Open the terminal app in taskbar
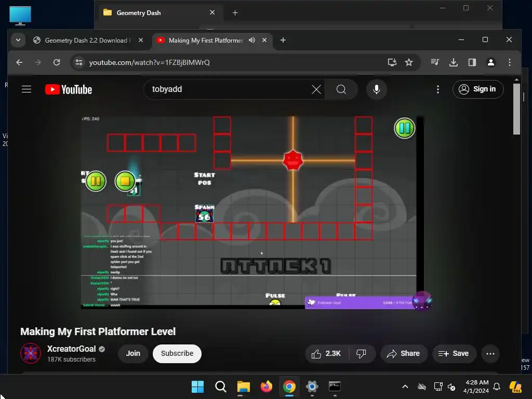The width and height of the screenshot is (532, 399). pyautogui.click(x=335, y=387)
